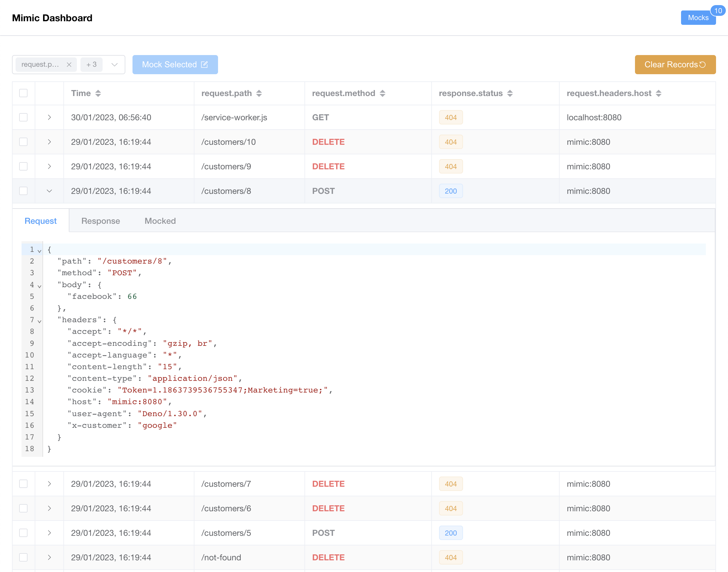Collapse the expanded /customers/8 row
This screenshot has width=728, height=572.
[49, 191]
